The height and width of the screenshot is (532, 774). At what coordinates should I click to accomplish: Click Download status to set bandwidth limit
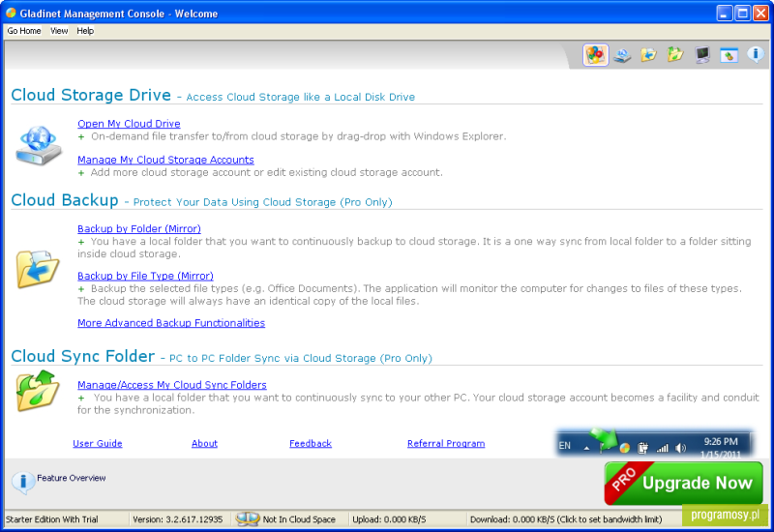click(566, 519)
